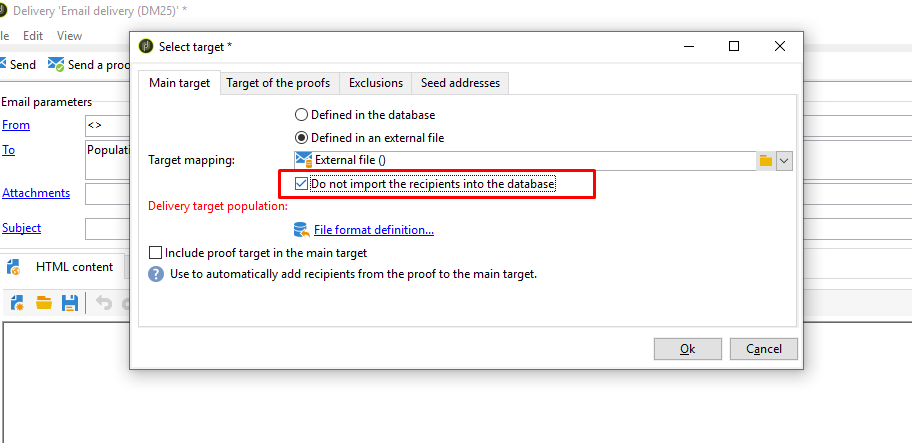Select Defined in an external file option
912x443 pixels.
[301, 138]
